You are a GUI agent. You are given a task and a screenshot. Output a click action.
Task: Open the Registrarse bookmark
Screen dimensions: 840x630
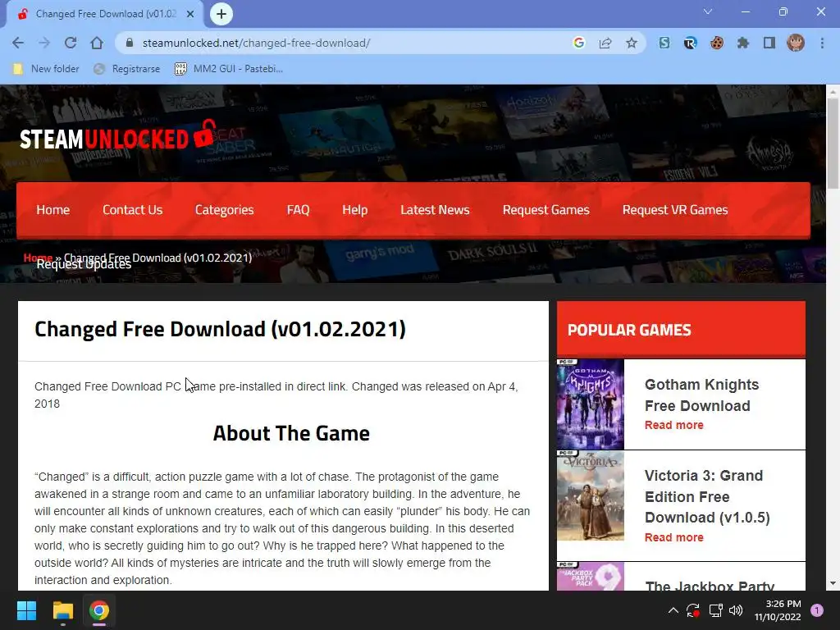coord(127,69)
